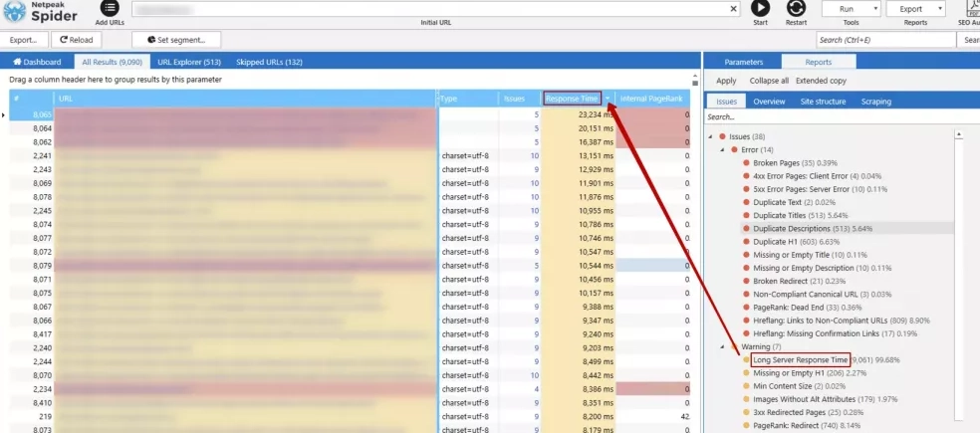Select Hreflang: Links to Non-Compliant URLs
Screen dimensions: 980x433
(842, 321)
